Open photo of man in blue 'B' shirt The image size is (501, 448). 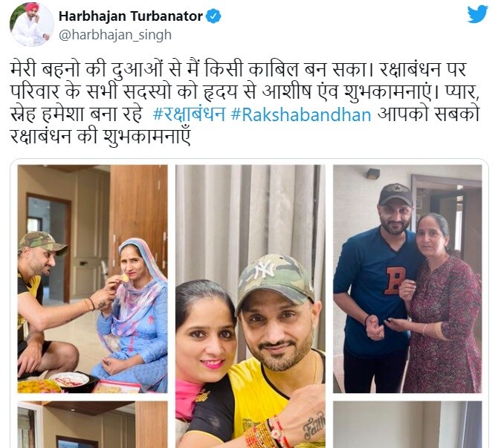click(407, 279)
